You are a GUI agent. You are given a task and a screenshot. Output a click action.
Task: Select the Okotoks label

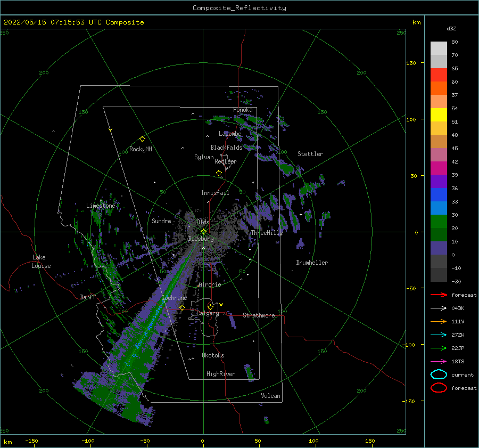[213, 355]
